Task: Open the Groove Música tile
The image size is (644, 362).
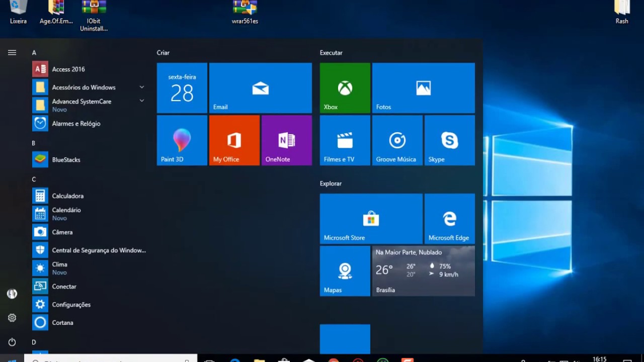Action: 397,140
